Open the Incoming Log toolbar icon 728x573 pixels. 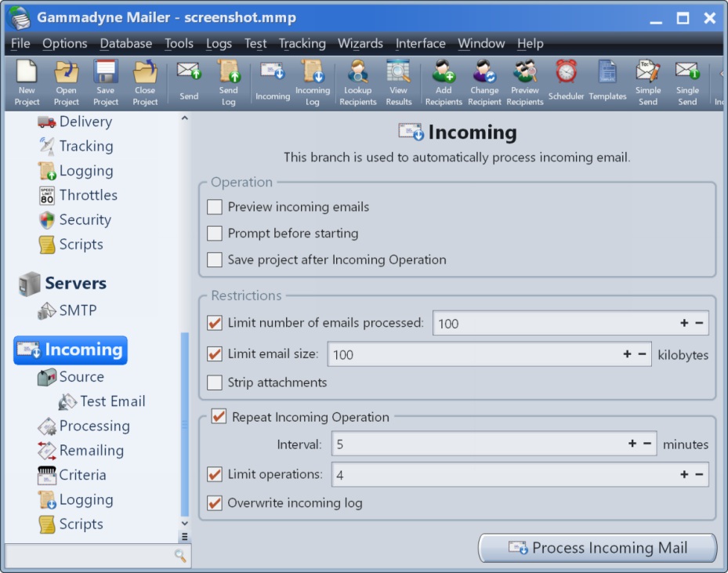click(x=313, y=82)
